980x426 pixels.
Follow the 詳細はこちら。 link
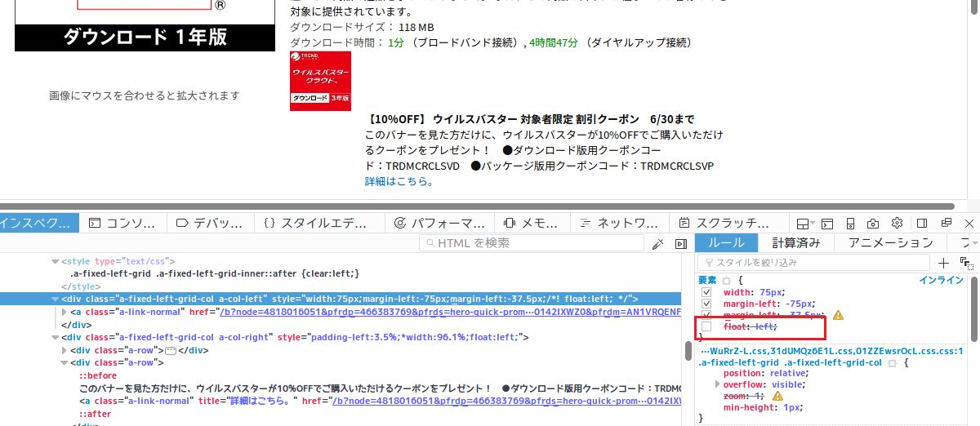click(x=399, y=181)
